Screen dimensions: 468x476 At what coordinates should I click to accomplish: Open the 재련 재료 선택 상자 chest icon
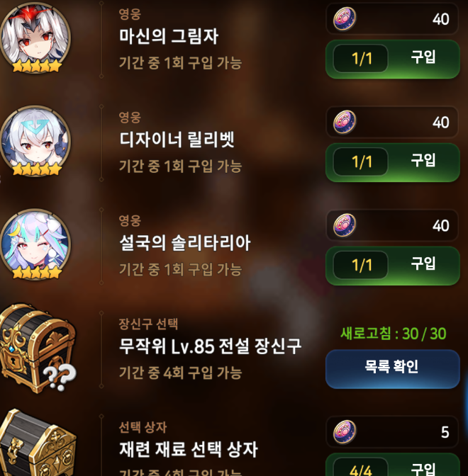pyautogui.click(x=38, y=442)
